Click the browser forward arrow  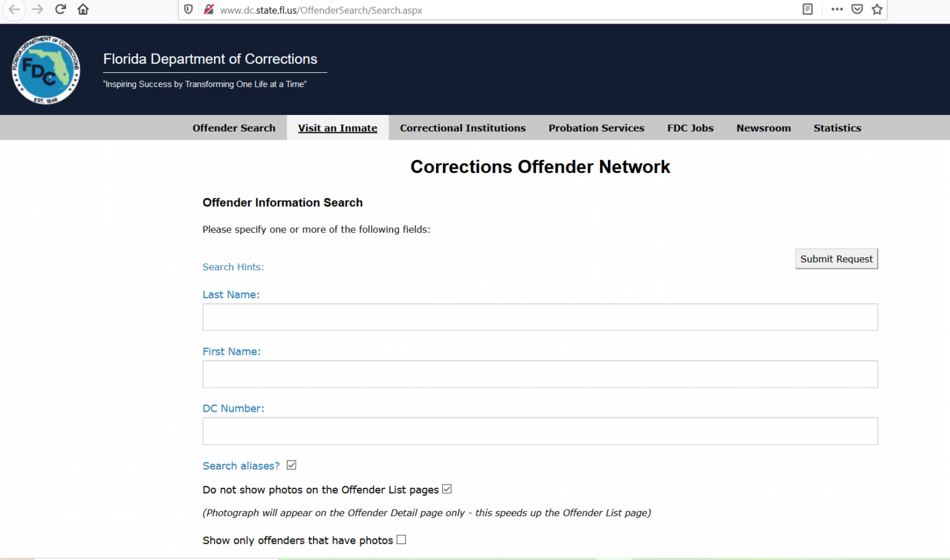pos(38,9)
